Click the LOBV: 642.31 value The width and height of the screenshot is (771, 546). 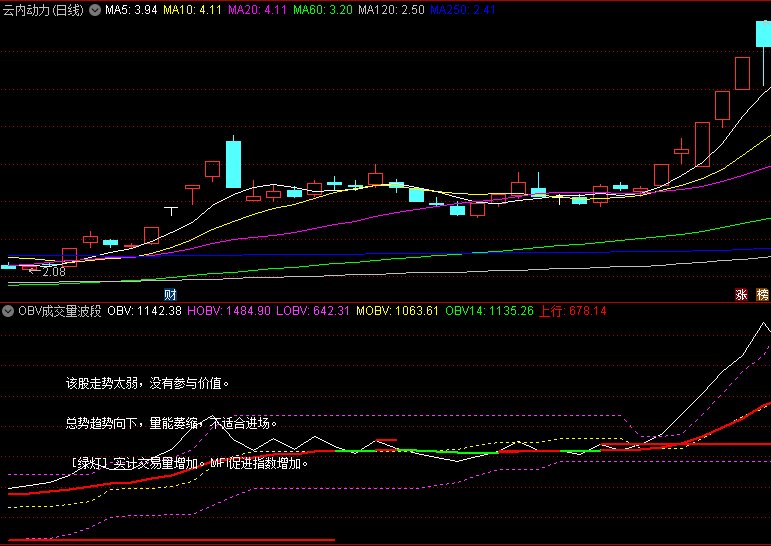(313, 311)
